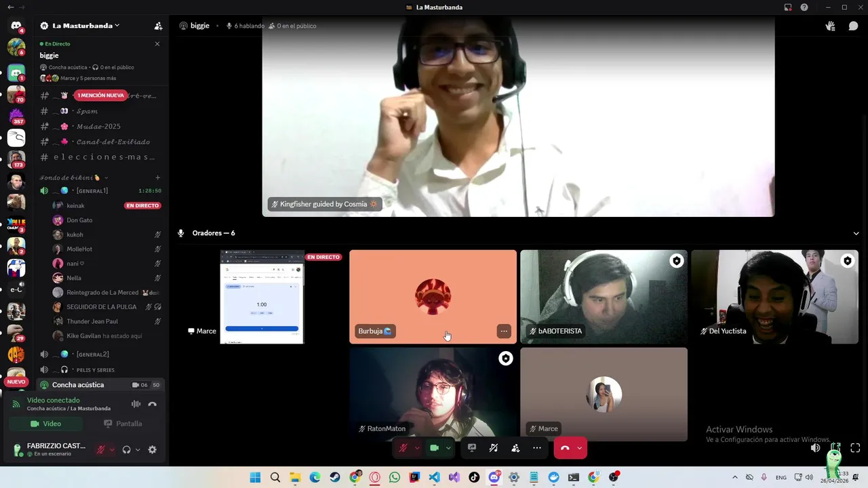Share screen via the stage toolbar monitor icon
868x488 pixels.
tap(472, 447)
